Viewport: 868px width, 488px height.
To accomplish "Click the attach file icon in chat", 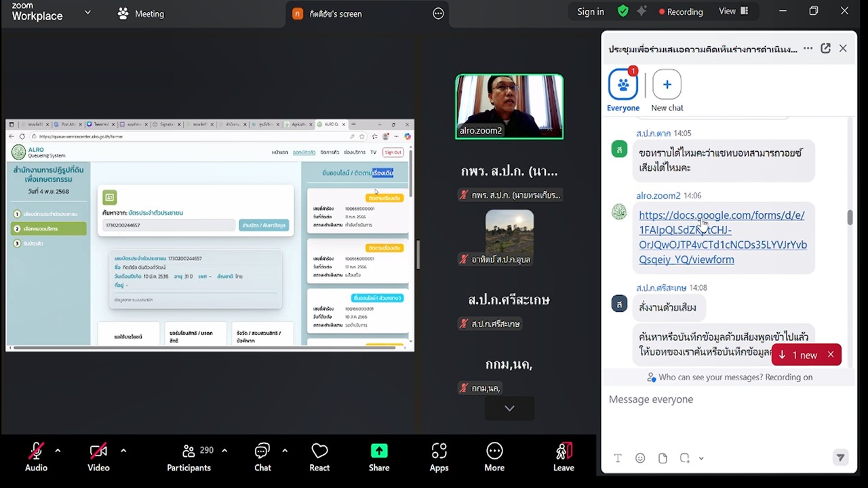I will click(x=663, y=458).
